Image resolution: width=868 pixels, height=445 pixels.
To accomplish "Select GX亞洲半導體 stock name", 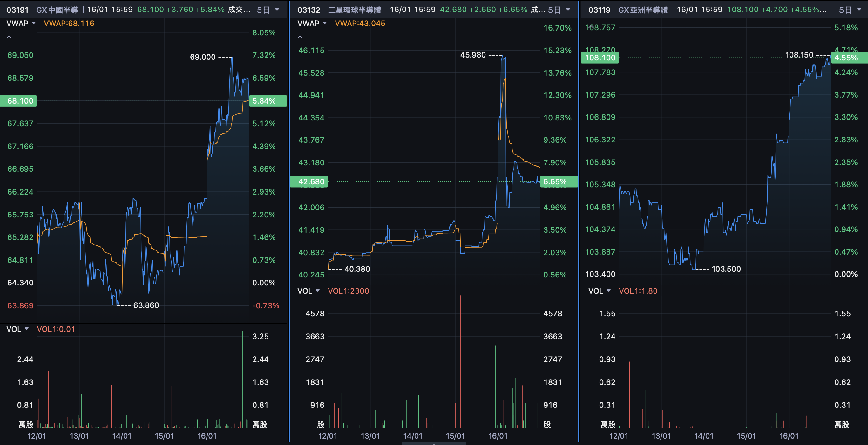I will pos(642,10).
